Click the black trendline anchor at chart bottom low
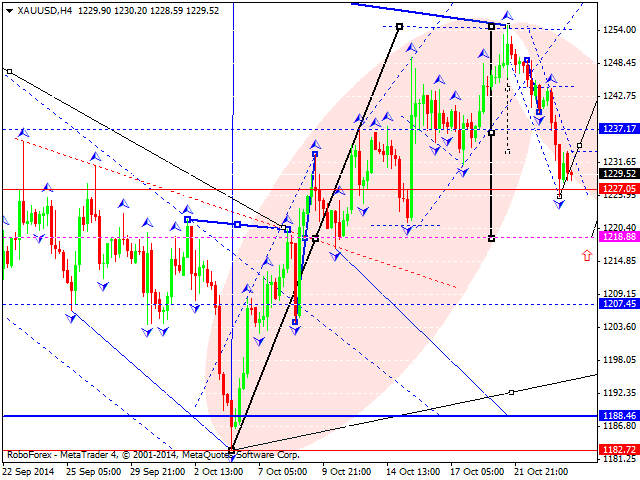Image resolution: width=640 pixels, height=480 pixels. [x=232, y=450]
